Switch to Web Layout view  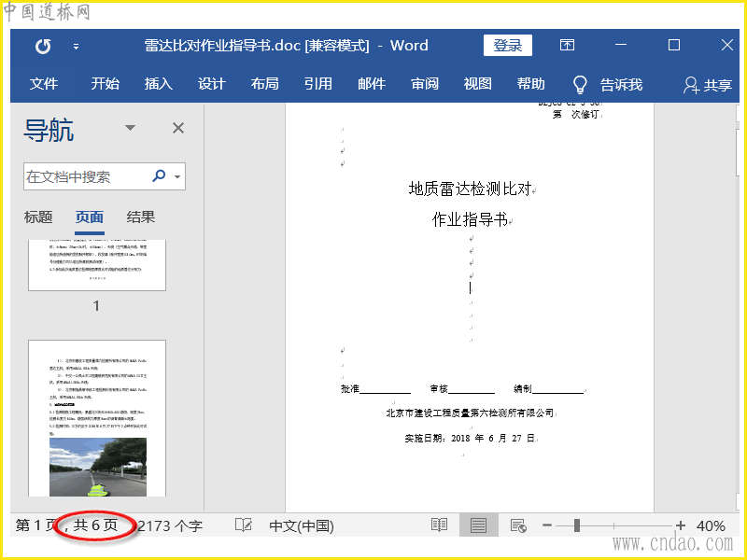(518, 525)
